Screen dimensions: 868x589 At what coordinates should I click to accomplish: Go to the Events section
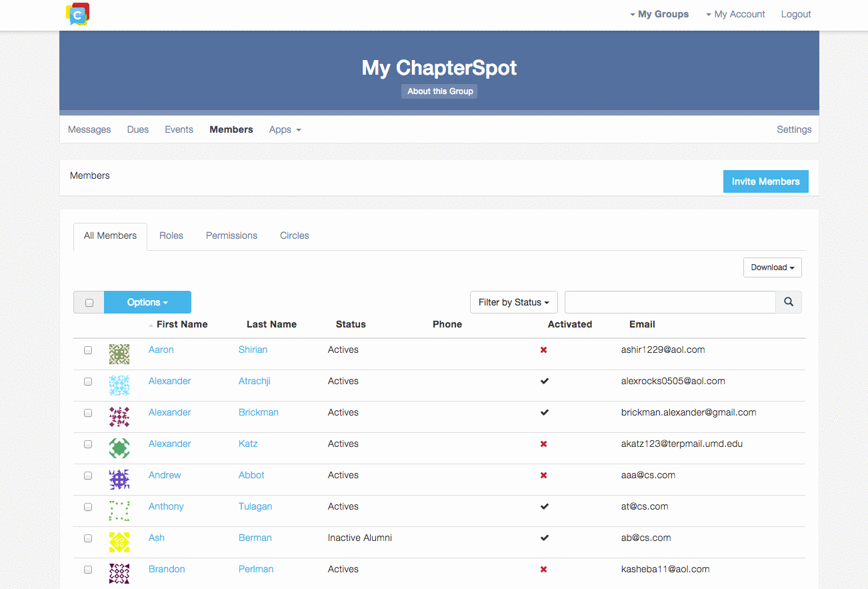pyautogui.click(x=179, y=129)
